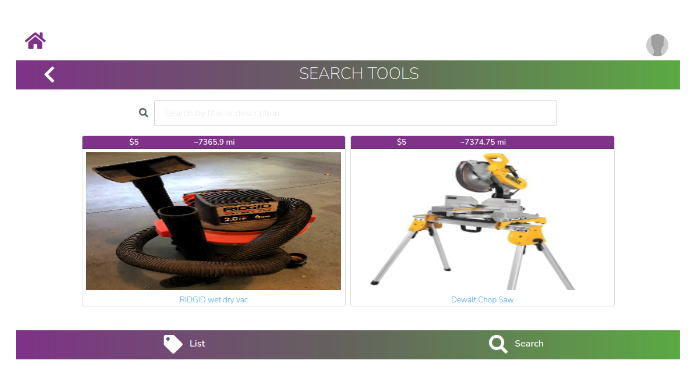
Task: Click the SEARCH TOOLS heading
Action: (359, 73)
